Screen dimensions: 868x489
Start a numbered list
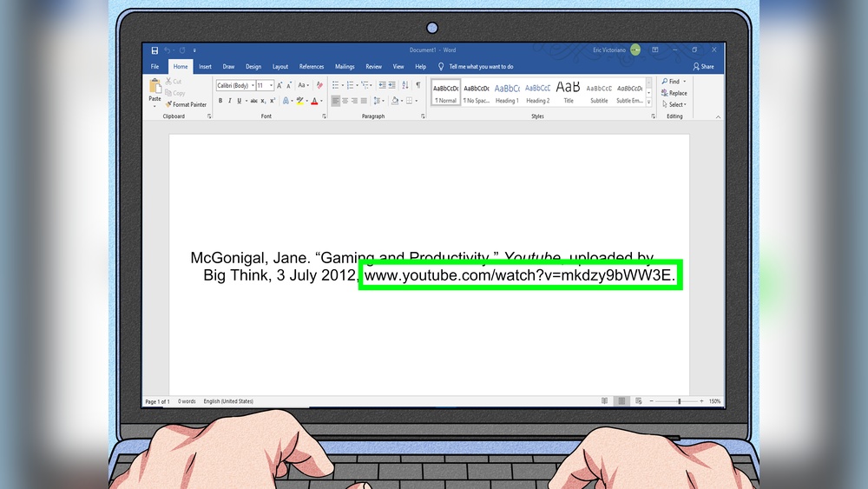point(350,85)
